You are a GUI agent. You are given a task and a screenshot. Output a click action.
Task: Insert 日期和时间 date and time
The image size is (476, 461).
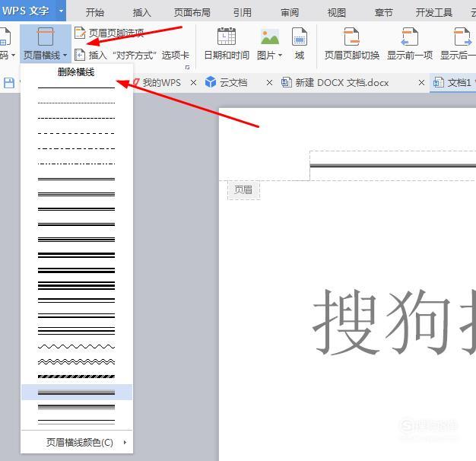tap(227, 43)
